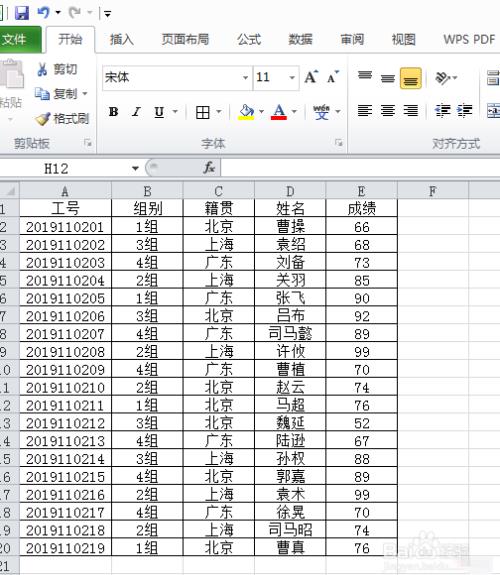Align text left

click(x=365, y=110)
